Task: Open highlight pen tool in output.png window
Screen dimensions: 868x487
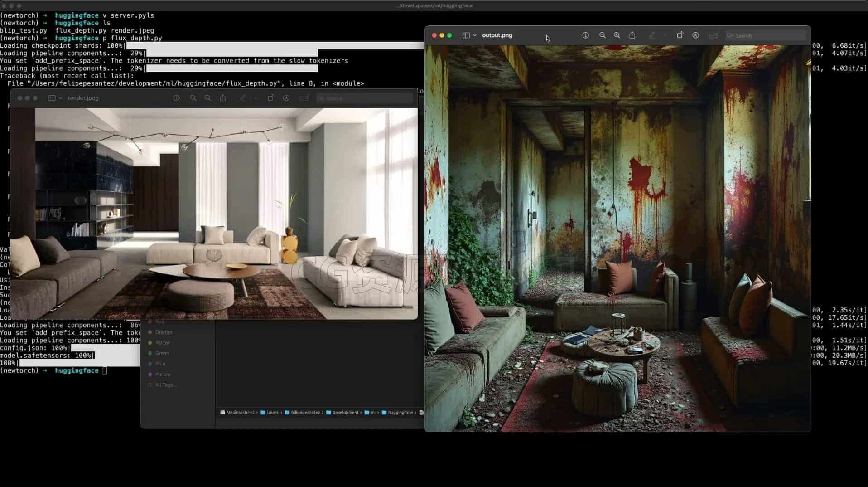Action: (x=652, y=35)
